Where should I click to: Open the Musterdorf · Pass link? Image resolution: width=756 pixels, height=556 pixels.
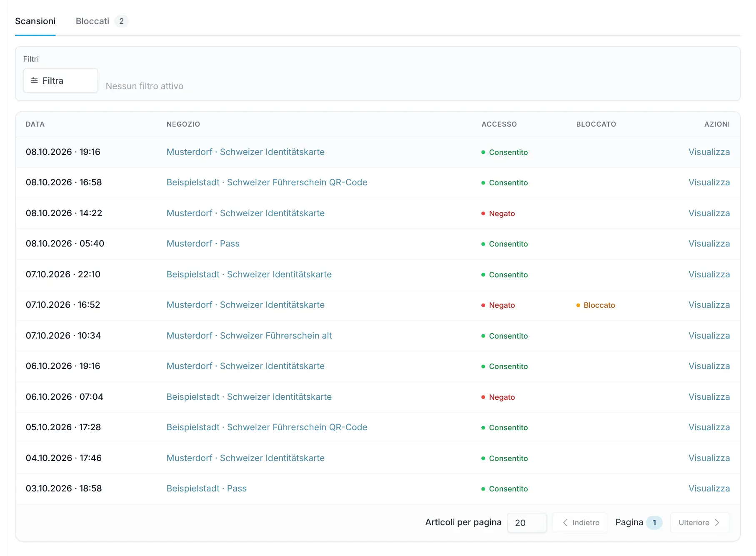click(203, 244)
